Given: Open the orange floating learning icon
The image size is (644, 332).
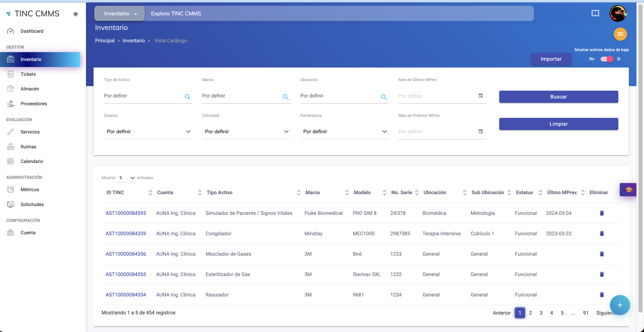Looking at the screenshot, I should [628, 190].
